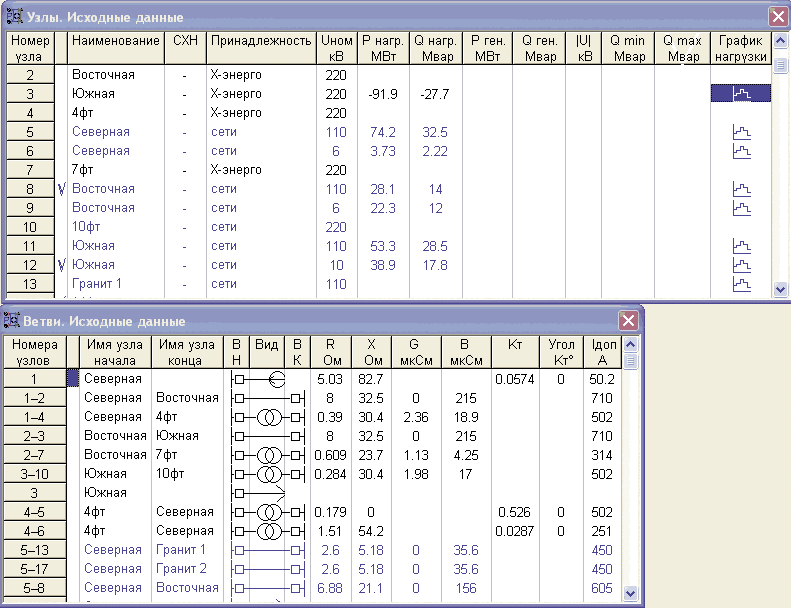Toggle the check mark on node 8

(x=61, y=189)
